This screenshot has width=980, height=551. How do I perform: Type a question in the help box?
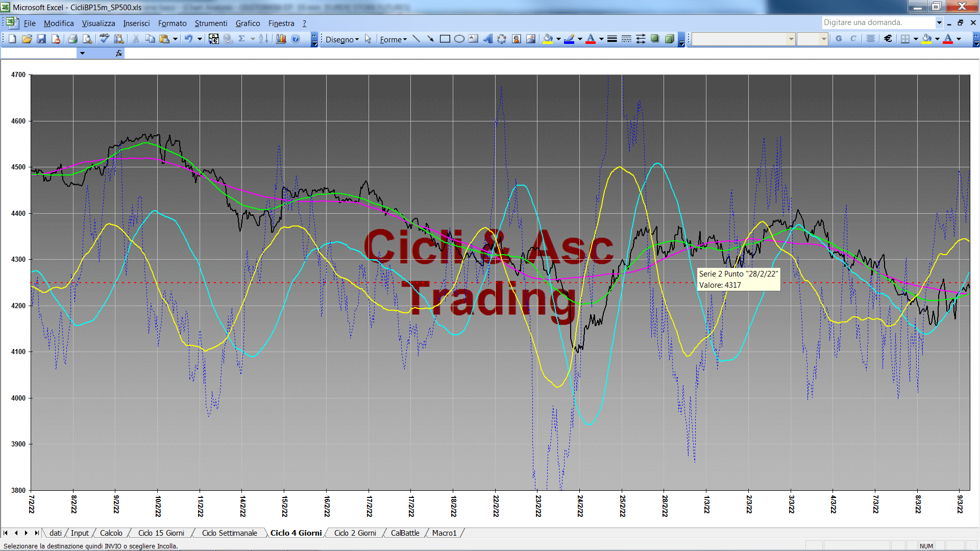coord(877,22)
